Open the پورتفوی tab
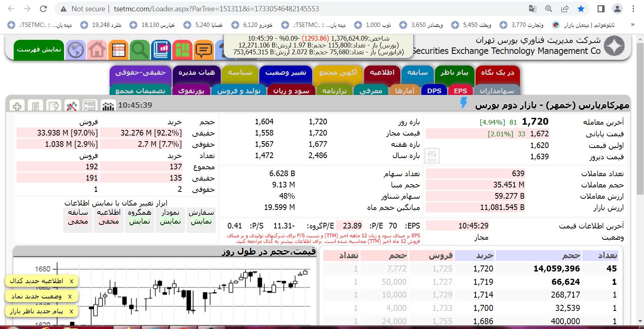Viewport: 644px width, 329px height. point(191,90)
